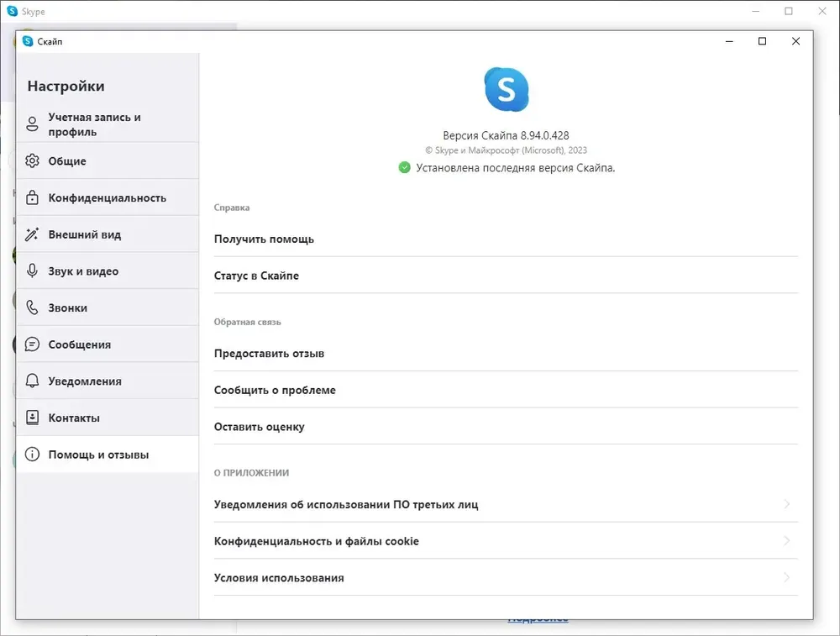
Task: Click Сообщить о проблеме
Action: tap(506, 390)
